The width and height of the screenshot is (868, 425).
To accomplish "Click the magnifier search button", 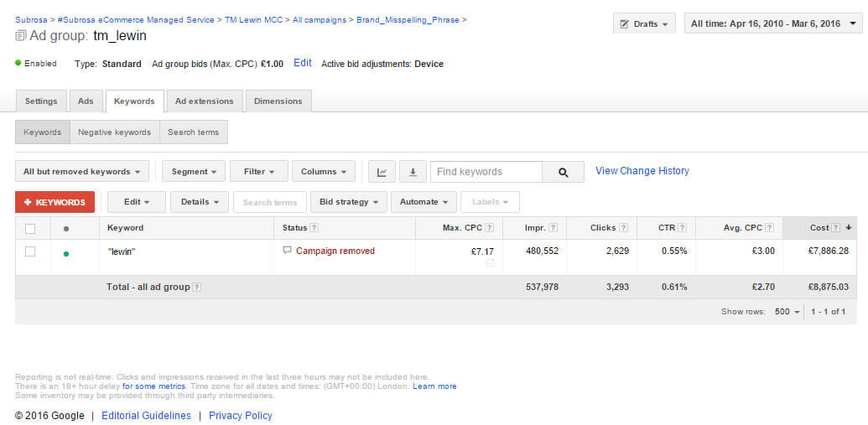I will coord(563,172).
